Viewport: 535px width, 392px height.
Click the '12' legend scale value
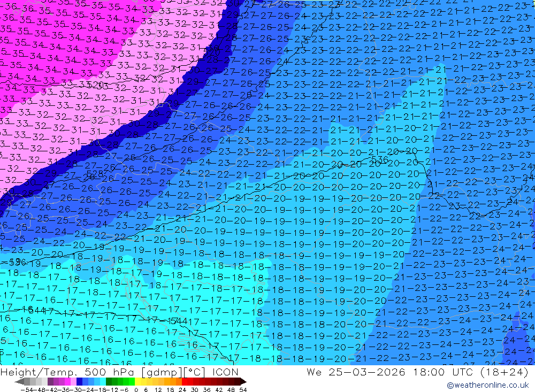pos(158,390)
